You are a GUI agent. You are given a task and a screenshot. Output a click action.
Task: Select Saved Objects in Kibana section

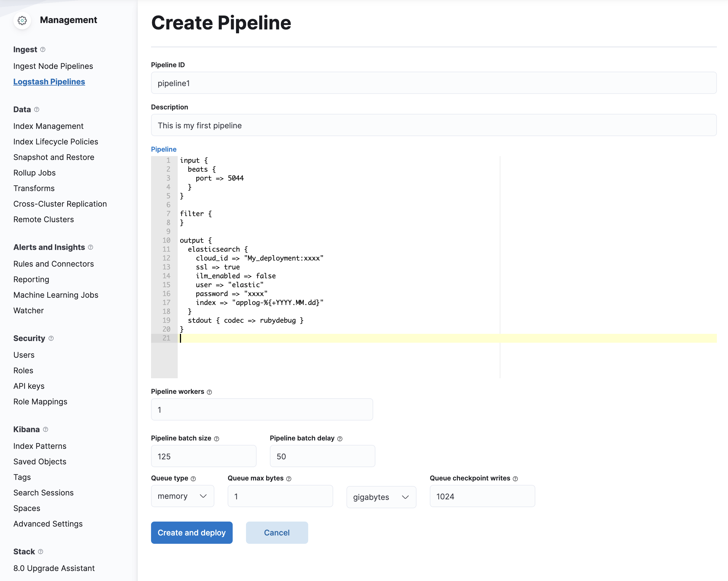point(40,461)
